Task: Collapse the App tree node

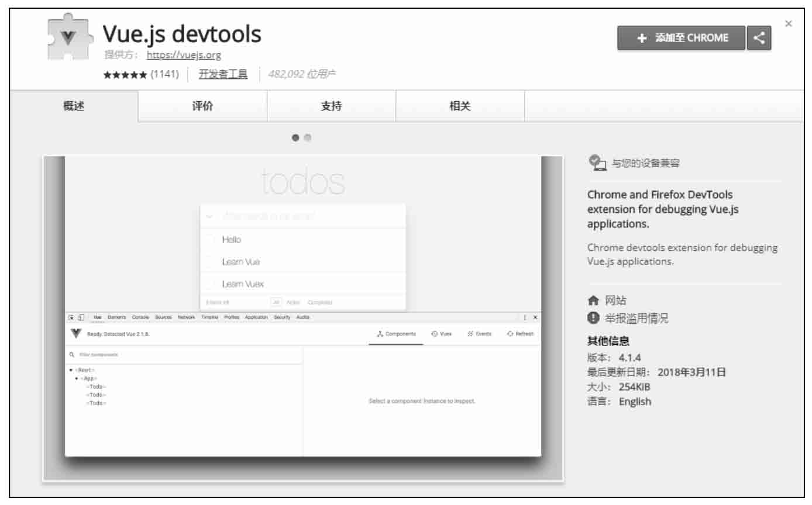Action: (77, 378)
